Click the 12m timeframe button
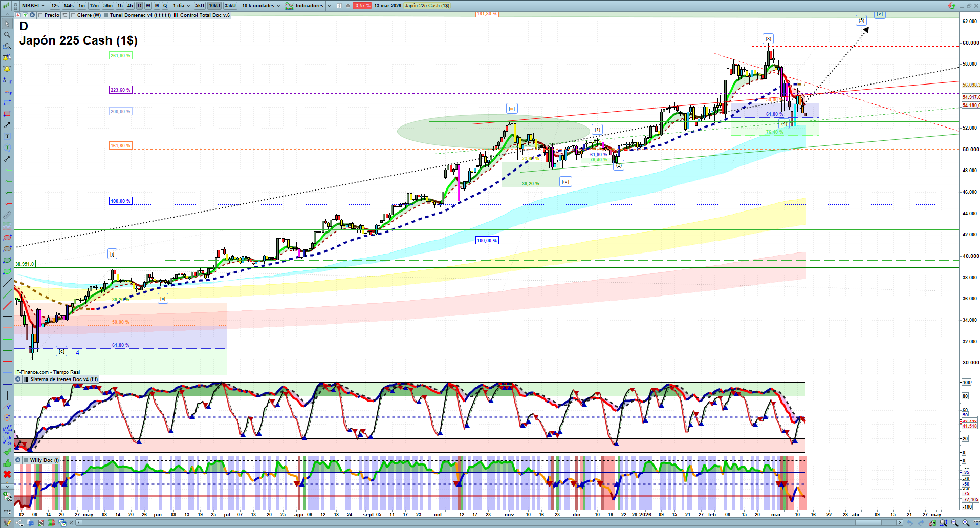The height and width of the screenshot is (528, 980). click(x=94, y=6)
